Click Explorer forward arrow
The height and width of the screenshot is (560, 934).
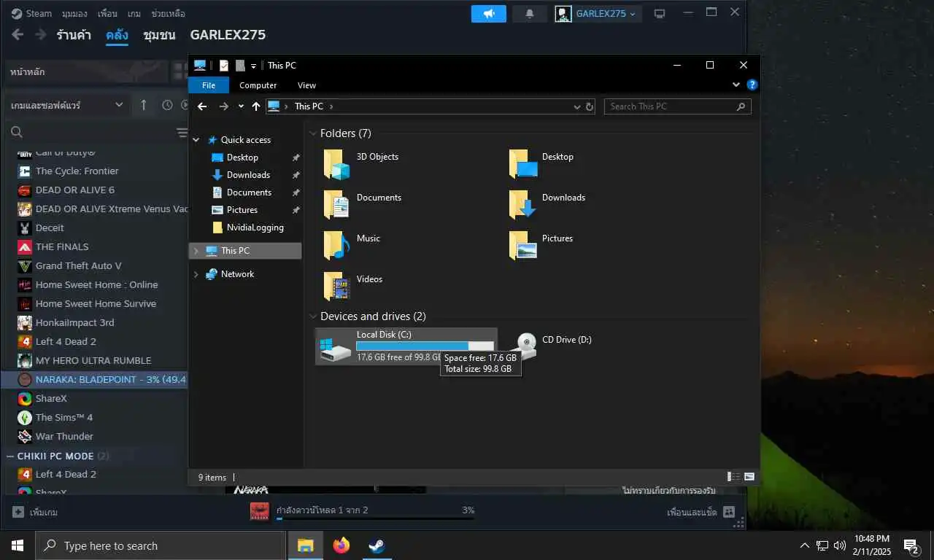(223, 106)
